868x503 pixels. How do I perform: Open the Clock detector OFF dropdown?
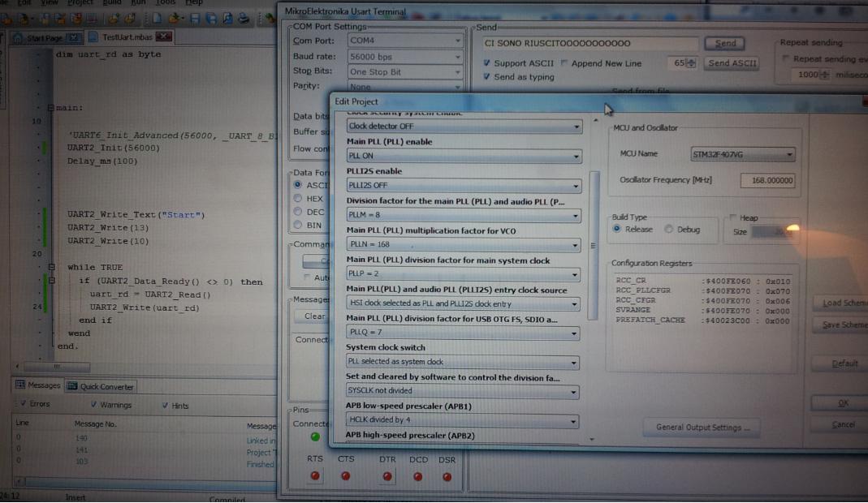pyautogui.click(x=464, y=127)
